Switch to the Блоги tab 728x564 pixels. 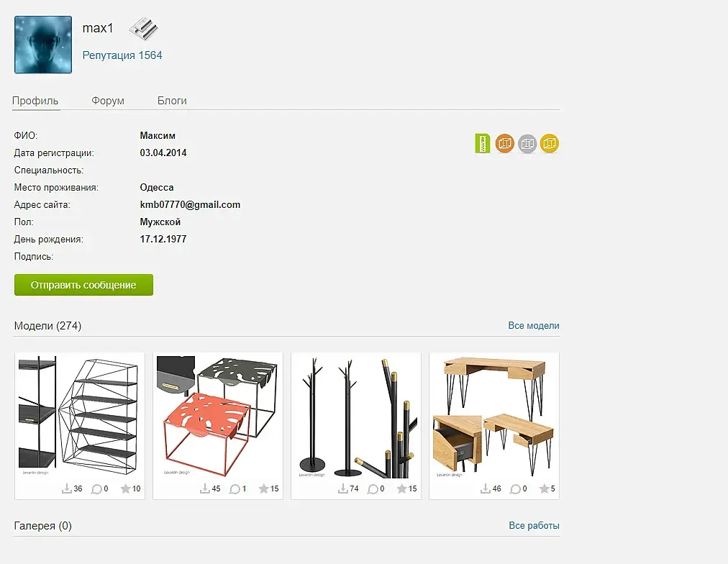[x=172, y=101]
